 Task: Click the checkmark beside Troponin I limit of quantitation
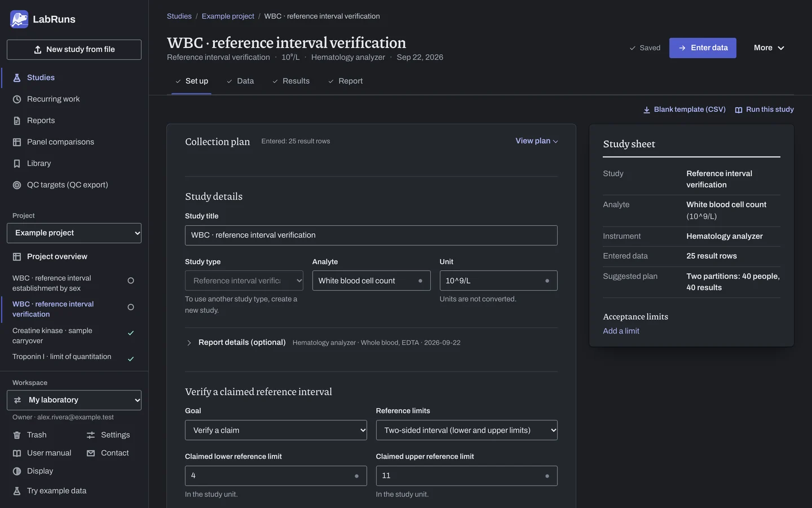(x=131, y=359)
